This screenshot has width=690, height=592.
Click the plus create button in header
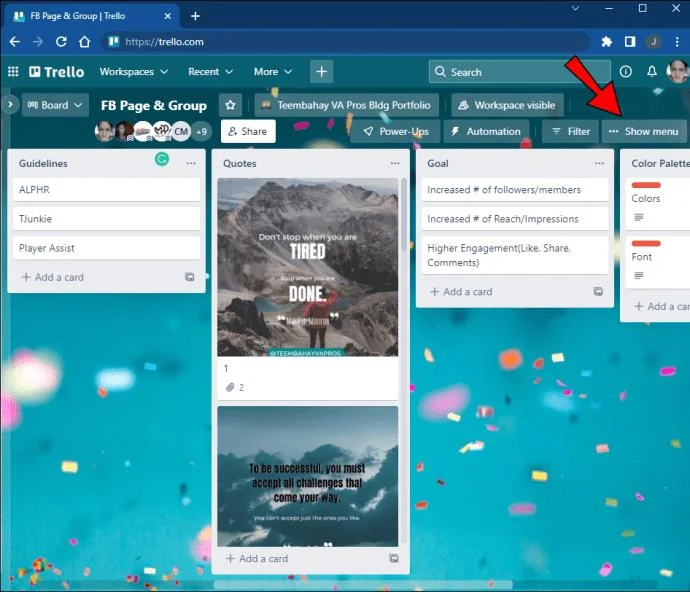pos(321,71)
